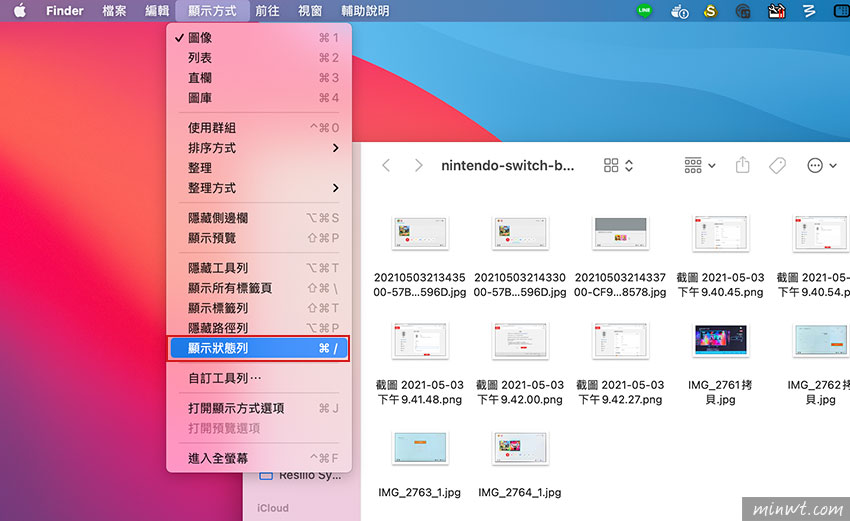The width and height of the screenshot is (850, 521).
Task: Open the group-by dropdown in toolbar
Action: tap(700, 165)
